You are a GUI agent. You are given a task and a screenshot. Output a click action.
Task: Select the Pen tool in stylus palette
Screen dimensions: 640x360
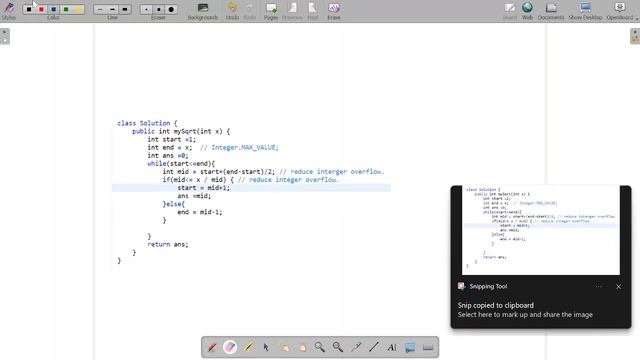(x=212, y=347)
